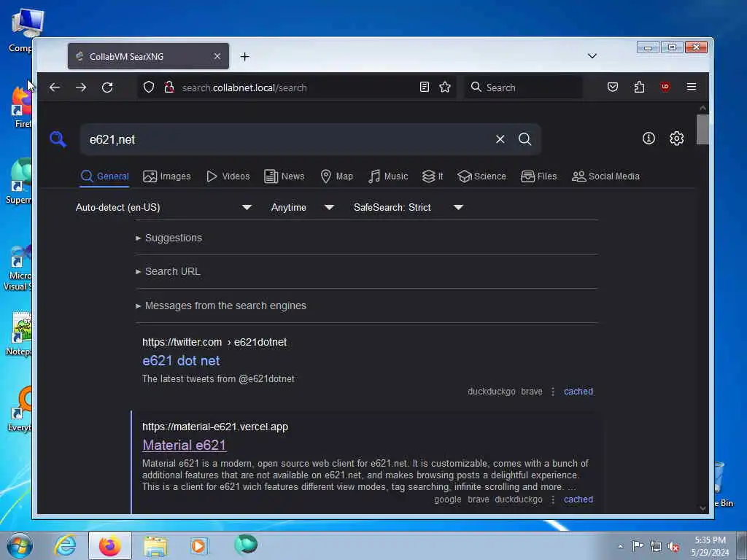Open the Anytime time range dropdown

pos(303,208)
